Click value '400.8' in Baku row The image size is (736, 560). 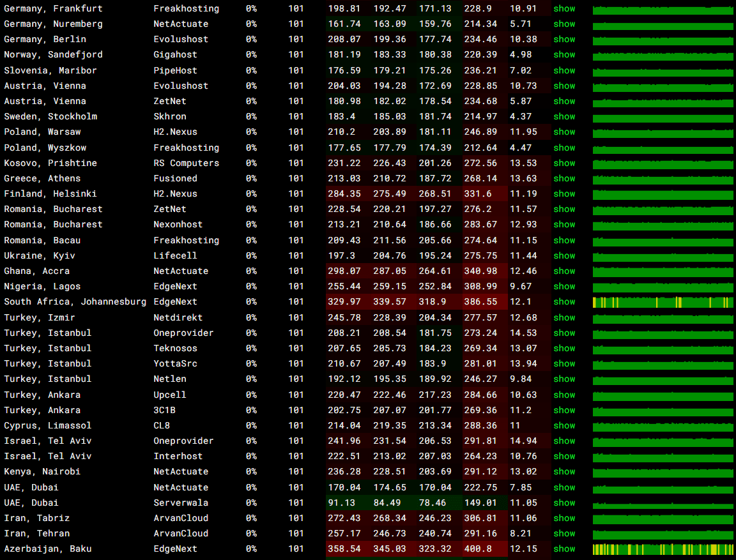click(x=478, y=549)
